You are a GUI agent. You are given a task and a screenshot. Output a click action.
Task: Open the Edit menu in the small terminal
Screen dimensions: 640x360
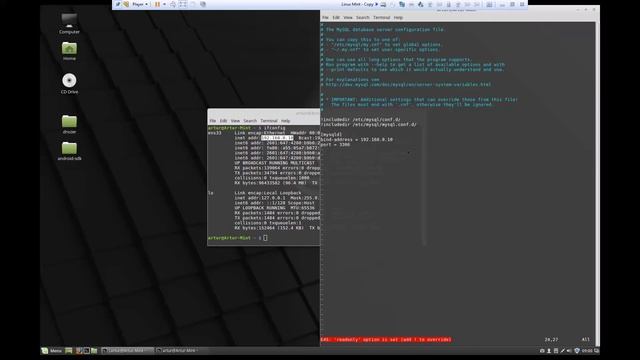coord(223,121)
